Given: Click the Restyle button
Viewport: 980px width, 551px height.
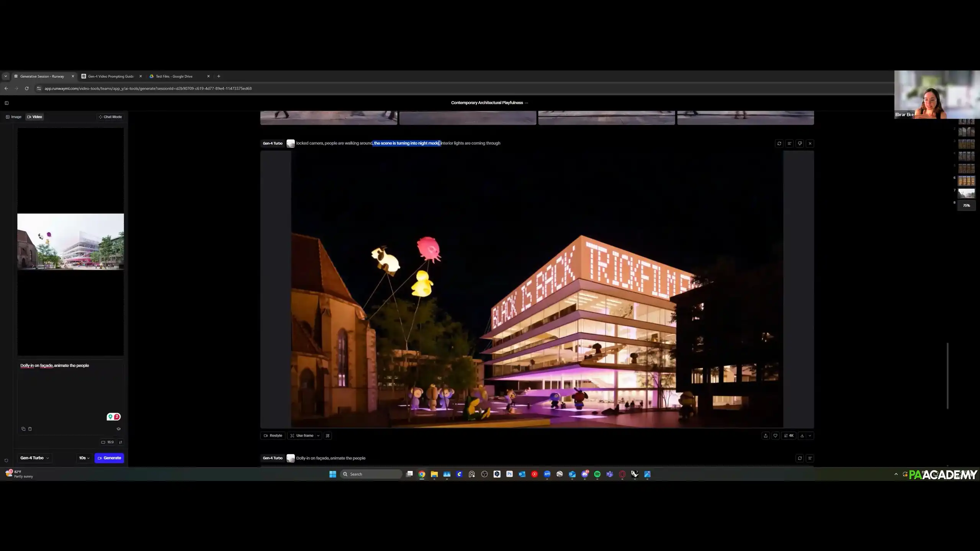Looking at the screenshot, I should (273, 436).
